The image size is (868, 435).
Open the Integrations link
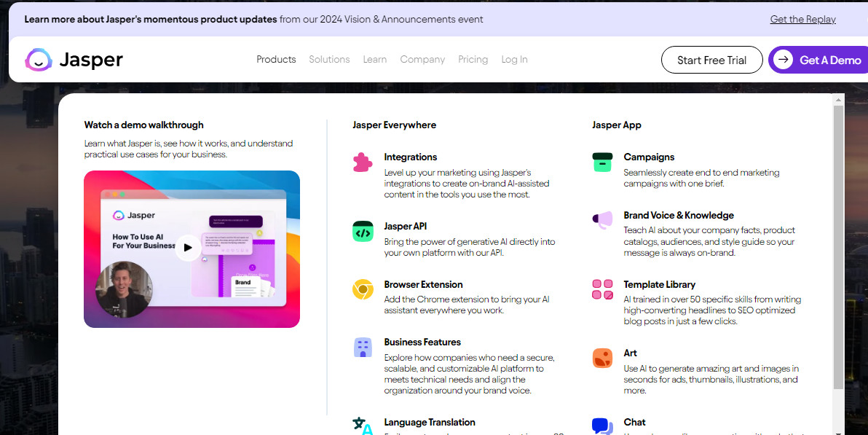click(411, 157)
